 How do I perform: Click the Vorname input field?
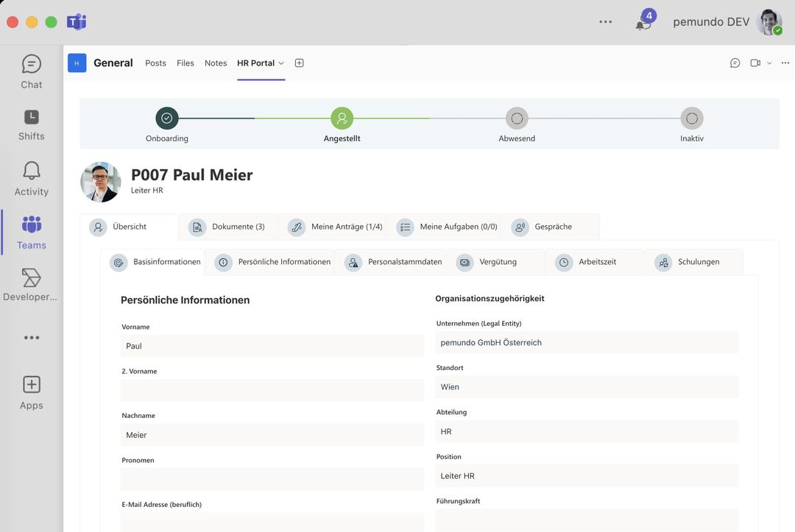[x=272, y=345]
